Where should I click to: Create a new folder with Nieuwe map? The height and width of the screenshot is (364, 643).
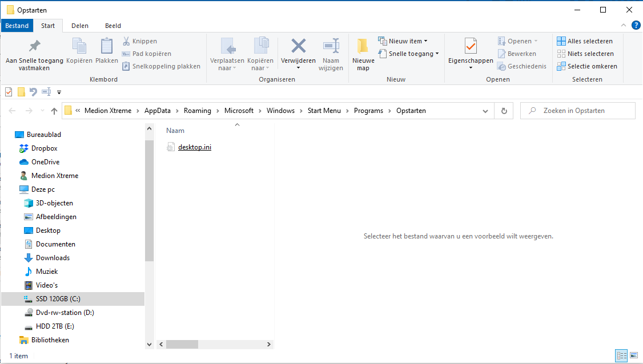click(x=363, y=55)
